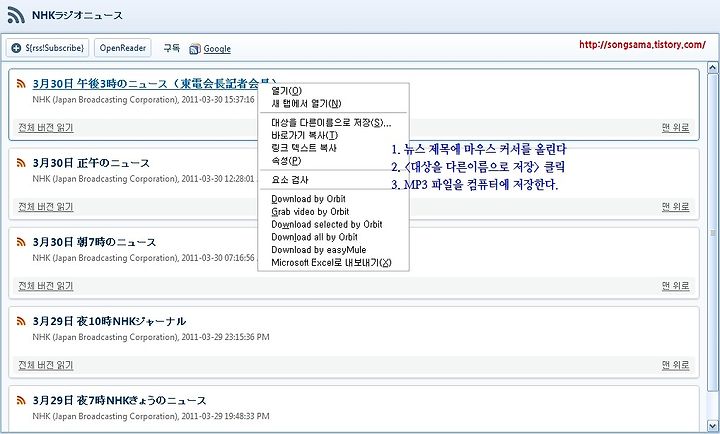Click the ${rss!Subscribe} button

coord(47,48)
